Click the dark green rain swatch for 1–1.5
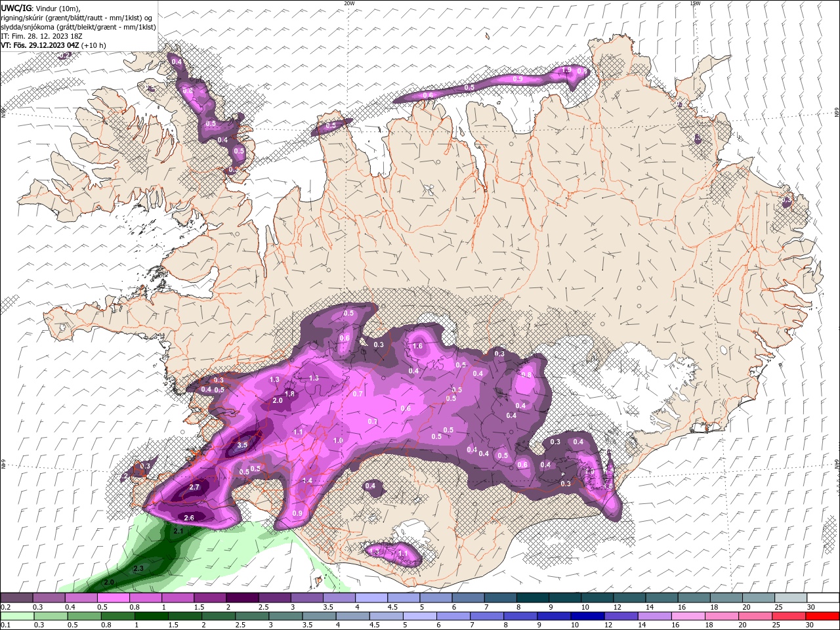The height and width of the screenshot is (630, 840). pos(151,616)
